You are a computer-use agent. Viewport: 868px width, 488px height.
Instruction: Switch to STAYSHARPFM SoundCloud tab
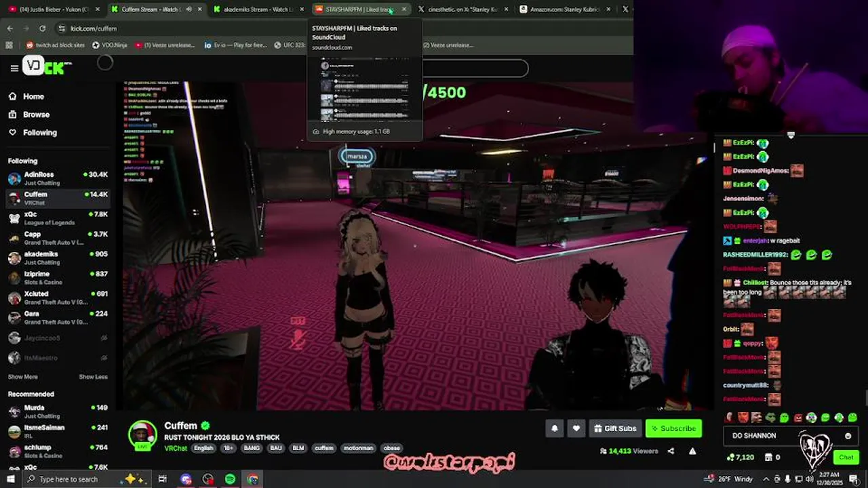tap(359, 9)
